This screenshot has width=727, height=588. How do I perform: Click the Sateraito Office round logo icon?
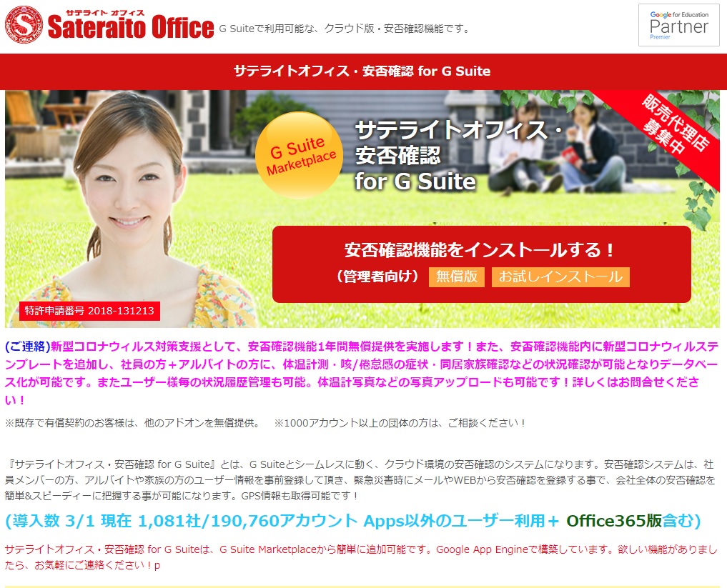pos(24,24)
